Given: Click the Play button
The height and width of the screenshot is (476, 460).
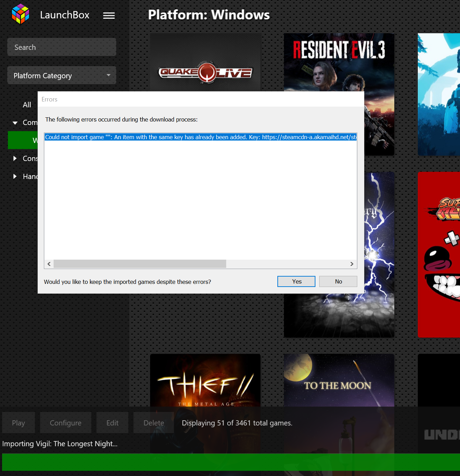Looking at the screenshot, I should point(18,423).
